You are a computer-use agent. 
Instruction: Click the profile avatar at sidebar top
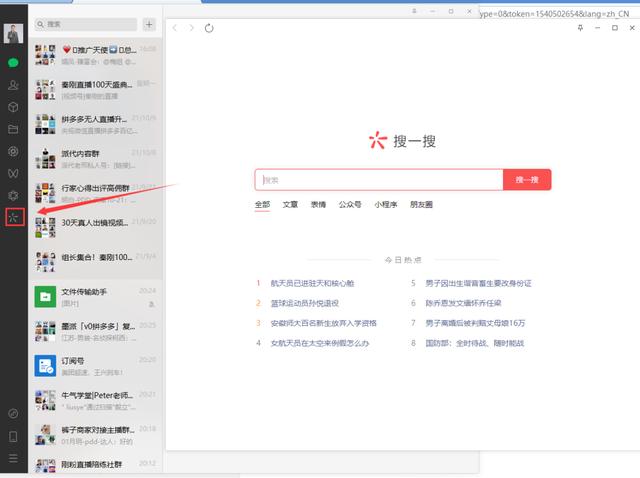[13, 33]
